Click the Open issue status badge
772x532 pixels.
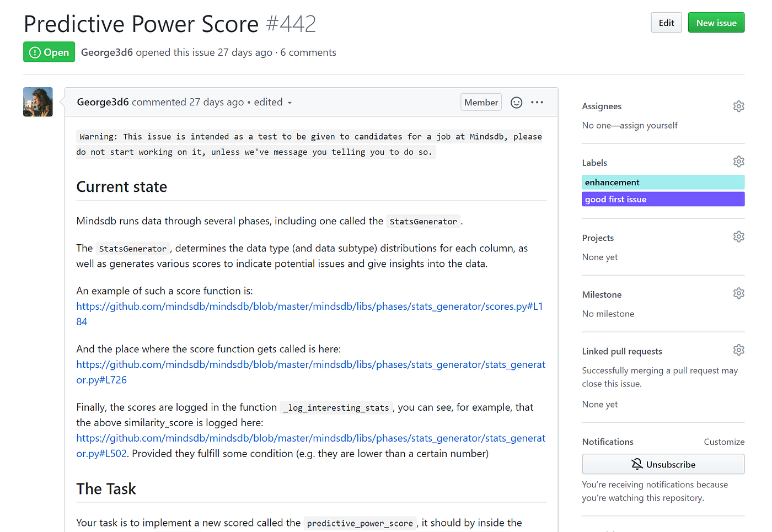[x=49, y=51]
